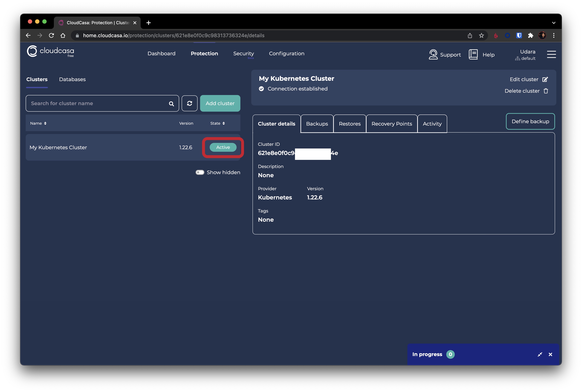Open Chrome three-dot menu
This screenshot has width=582, height=392.
[553, 36]
